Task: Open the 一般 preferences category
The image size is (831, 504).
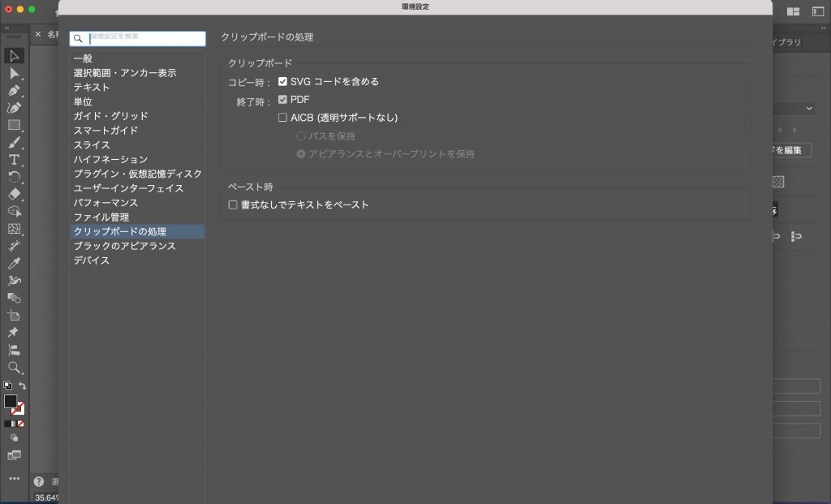Action: pyautogui.click(x=83, y=58)
